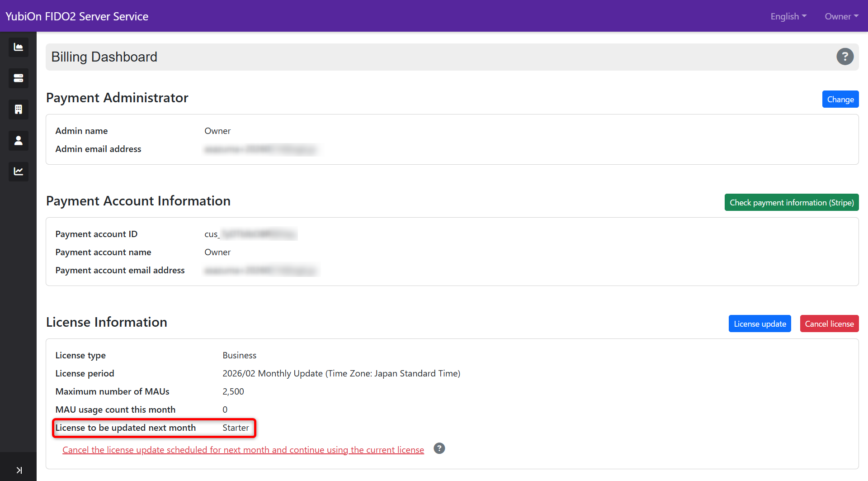Click the YubiOn FIDO2 Server Service title
The image size is (868, 481).
pos(77,16)
